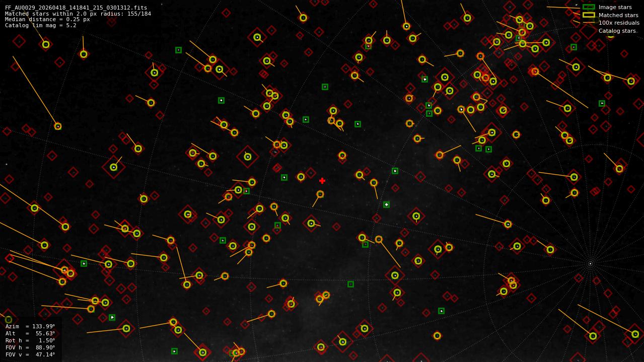Click the Catalog lim mag 5.2 text
Screen dimensions: 644x362
(x=41, y=25)
